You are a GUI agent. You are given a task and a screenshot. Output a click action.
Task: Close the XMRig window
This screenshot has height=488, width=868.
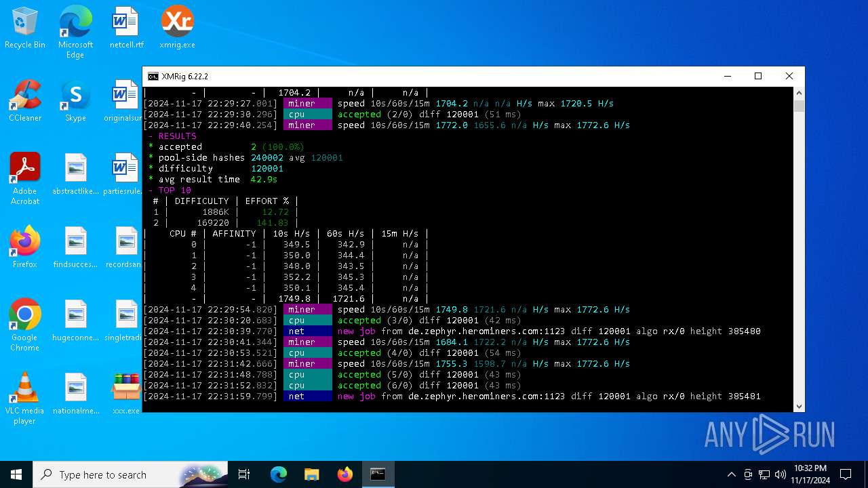click(789, 77)
